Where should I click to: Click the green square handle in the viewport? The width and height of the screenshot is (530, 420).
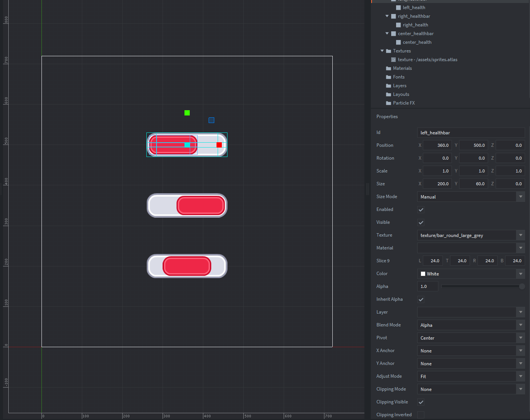[187, 113]
